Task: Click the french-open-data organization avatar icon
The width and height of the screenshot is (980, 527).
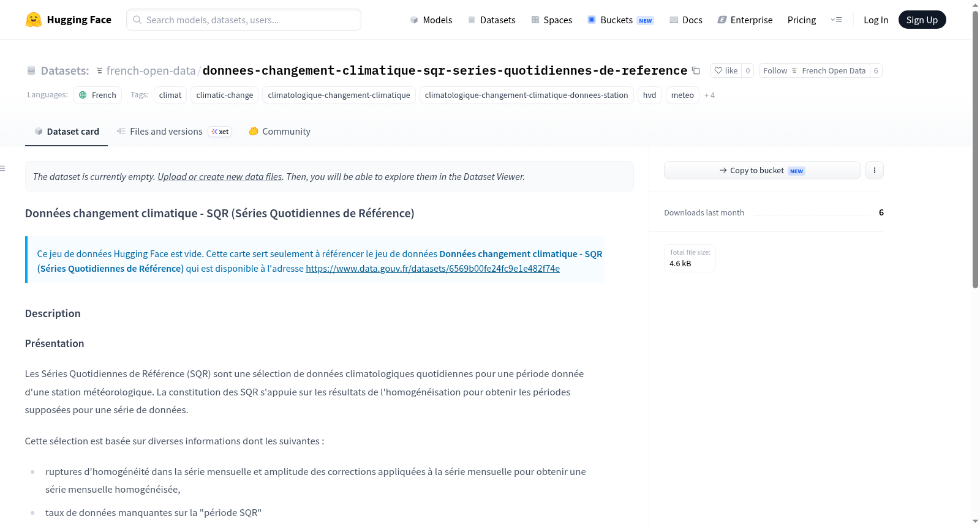Action: [x=100, y=71]
